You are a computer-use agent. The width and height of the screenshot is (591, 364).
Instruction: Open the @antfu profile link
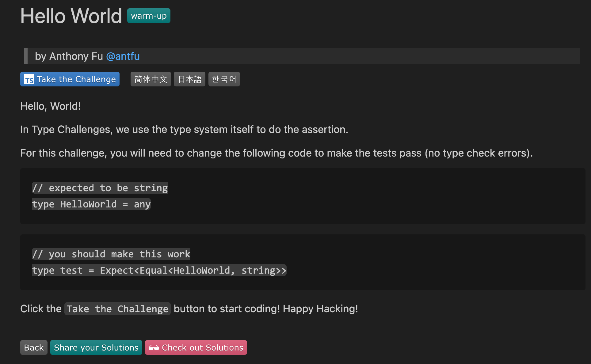click(x=123, y=56)
